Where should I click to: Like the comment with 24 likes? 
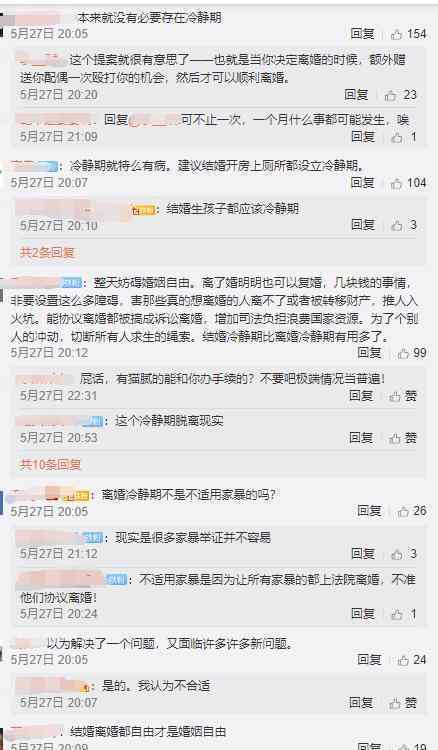coord(403,661)
